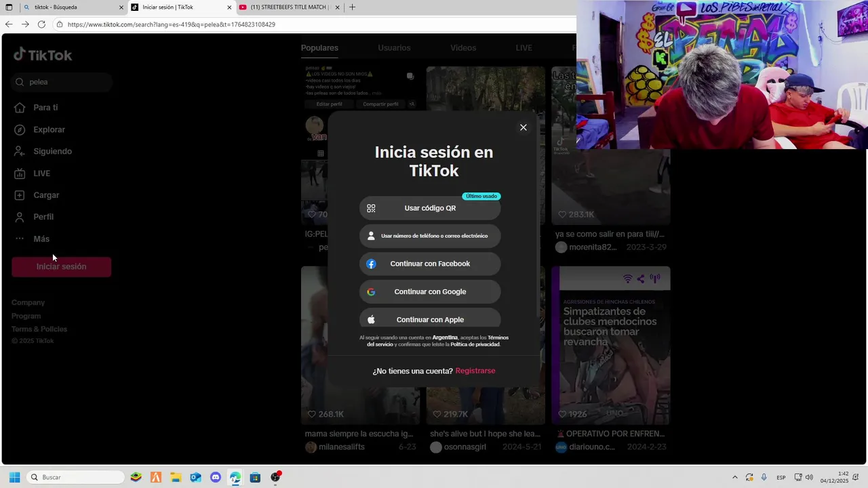Open BlueStacks from taskbar
868x488 pixels.
(136, 477)
